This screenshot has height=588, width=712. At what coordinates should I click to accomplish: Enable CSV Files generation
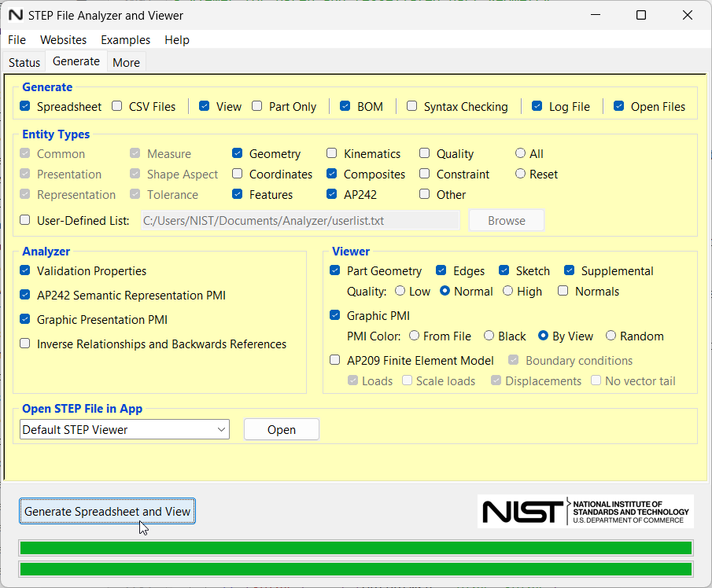coord(116,106)
